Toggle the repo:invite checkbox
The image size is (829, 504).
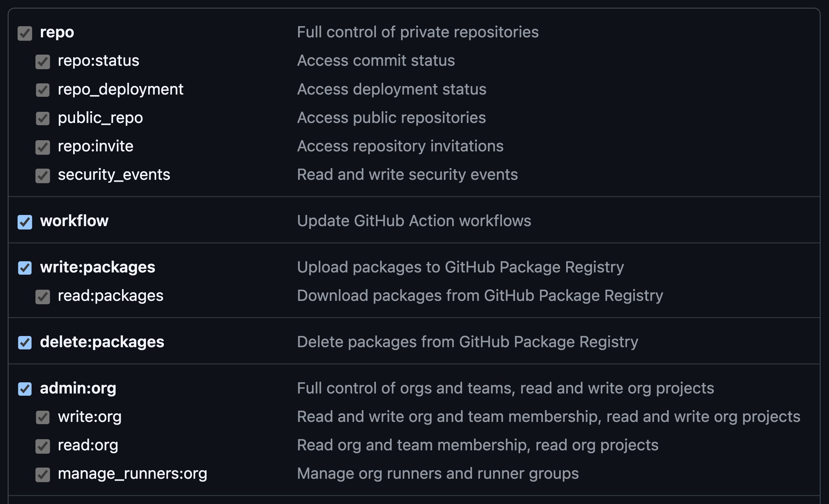coord(43,147)
